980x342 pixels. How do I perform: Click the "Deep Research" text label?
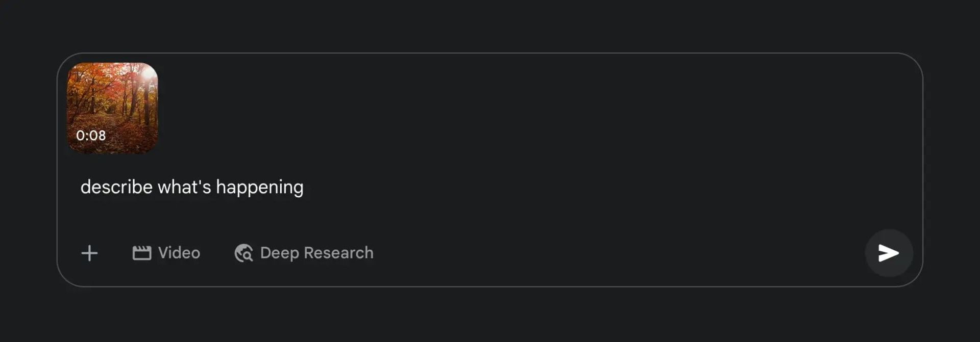click(x=317, y=253)
